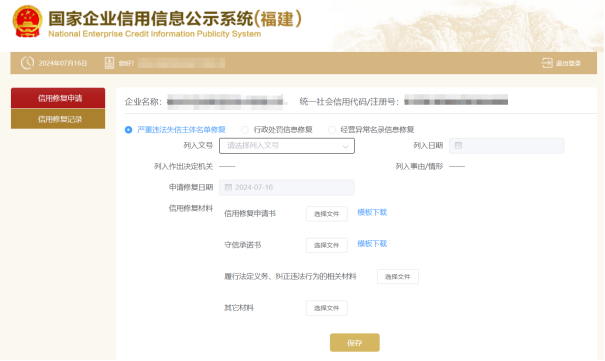The height and width of the screenshot is (361, 605).
Task: Choose file for 信用修复申请书
Action: click(326, 214)
